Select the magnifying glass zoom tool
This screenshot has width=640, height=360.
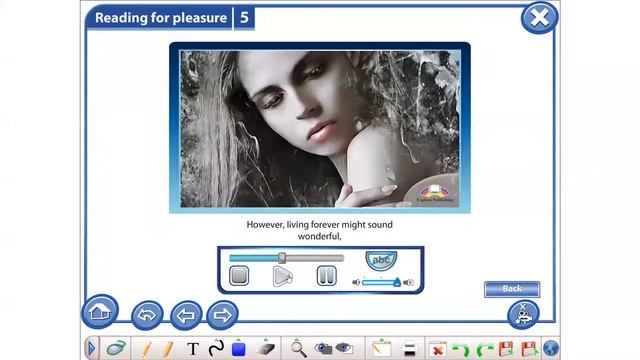pos(298,349)
